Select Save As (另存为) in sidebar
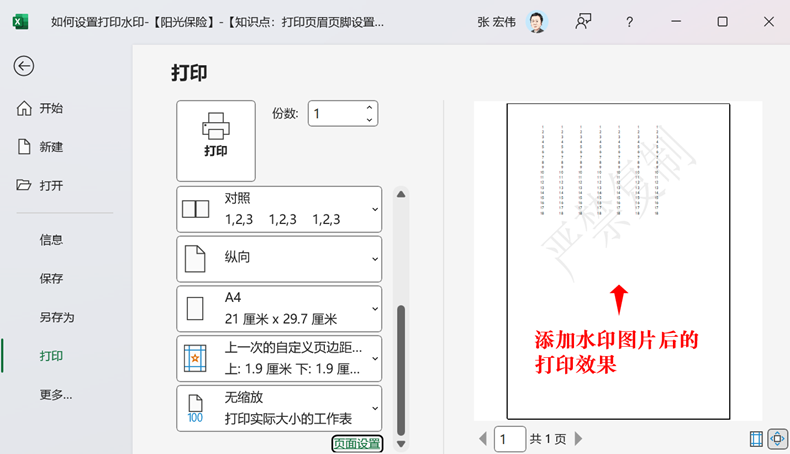 (57, 317)
